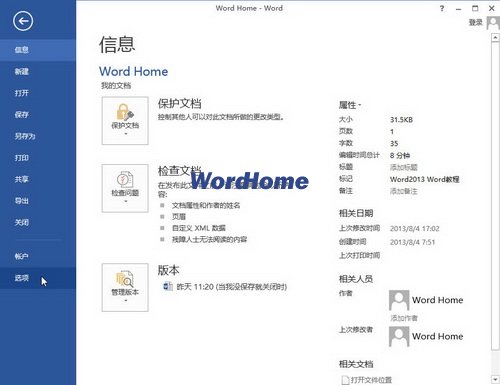Click the Word Home name beside 上次修改者
The height and width of the screenshot is (385, 500).
(437, 336)
